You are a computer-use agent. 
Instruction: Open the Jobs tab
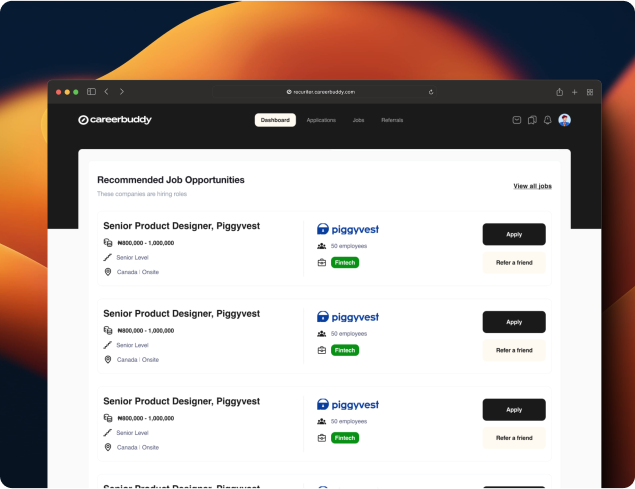pos(358,120)
